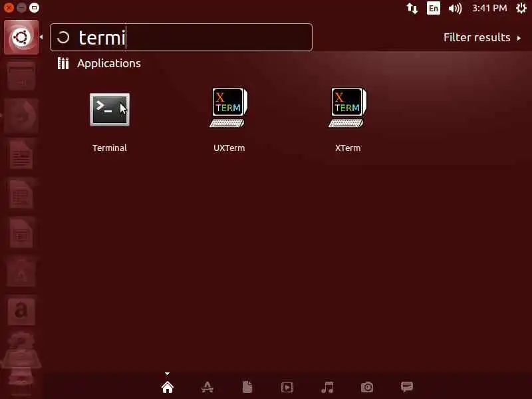Image resolution: width=532 pixels, height=399 pixels.
Task: Open the sound volume indicator
Action: [455, 8]
